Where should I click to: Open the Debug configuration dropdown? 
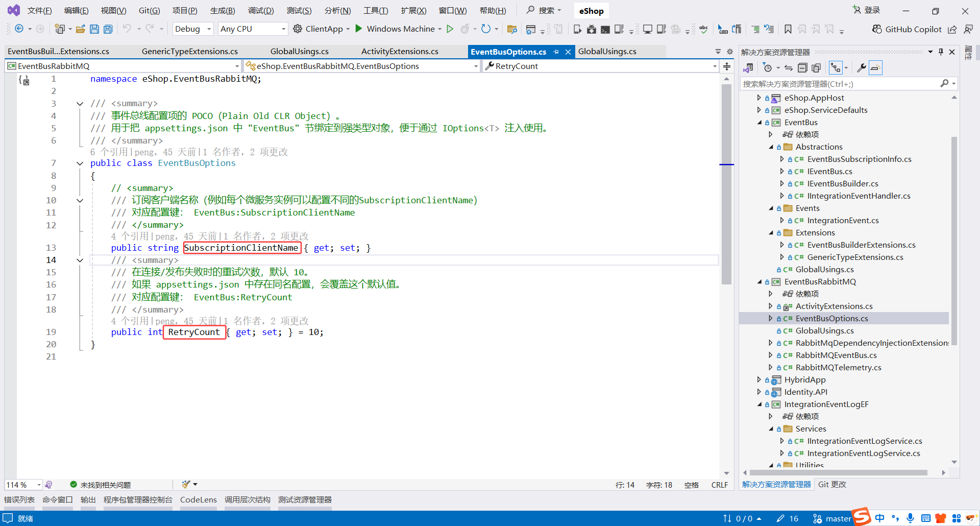[x=192, y=29]
